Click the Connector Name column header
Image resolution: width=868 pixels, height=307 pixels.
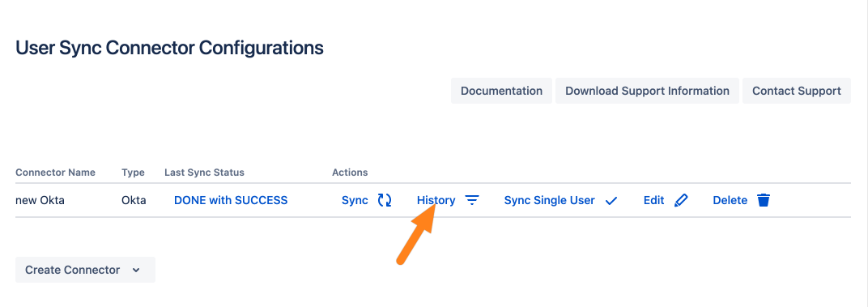55,173
